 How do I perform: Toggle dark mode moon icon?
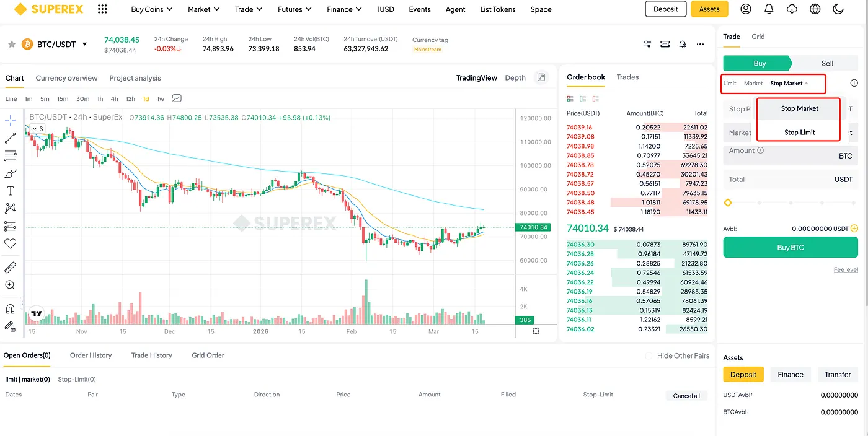(x=838, y=9)
